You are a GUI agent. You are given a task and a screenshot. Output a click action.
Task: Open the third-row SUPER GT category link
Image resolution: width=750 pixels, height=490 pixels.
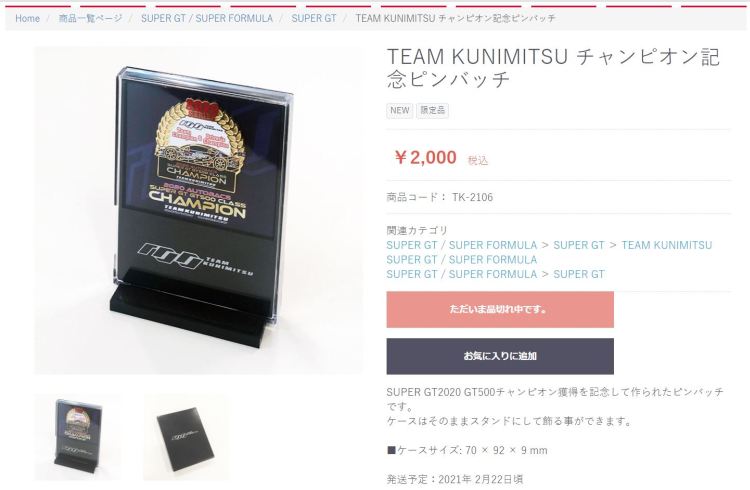[579, 274]
